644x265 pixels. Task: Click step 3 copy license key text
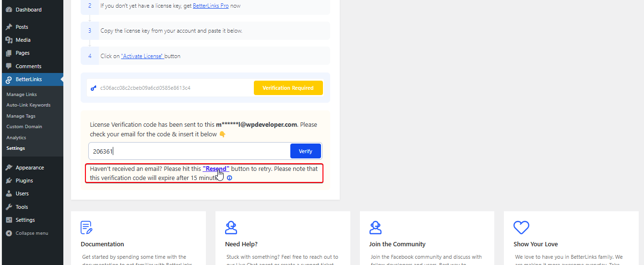click(171, 31)
